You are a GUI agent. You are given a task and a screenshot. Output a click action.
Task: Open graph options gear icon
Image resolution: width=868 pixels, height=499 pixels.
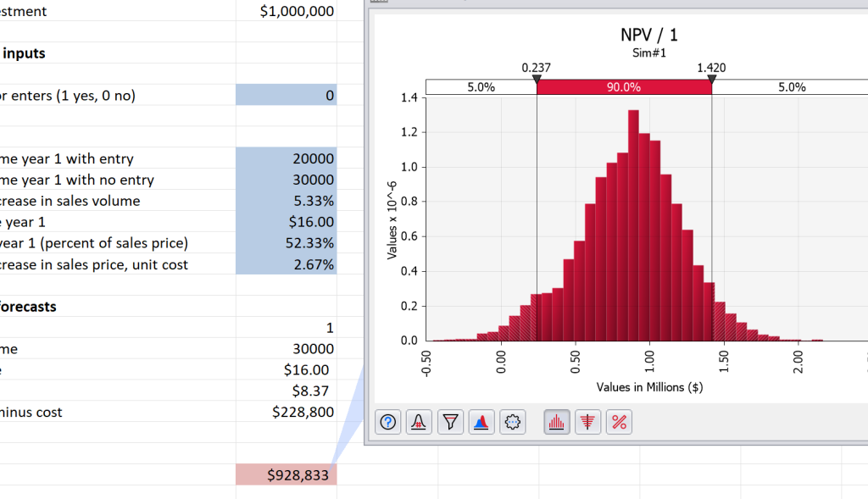[512, 422]
